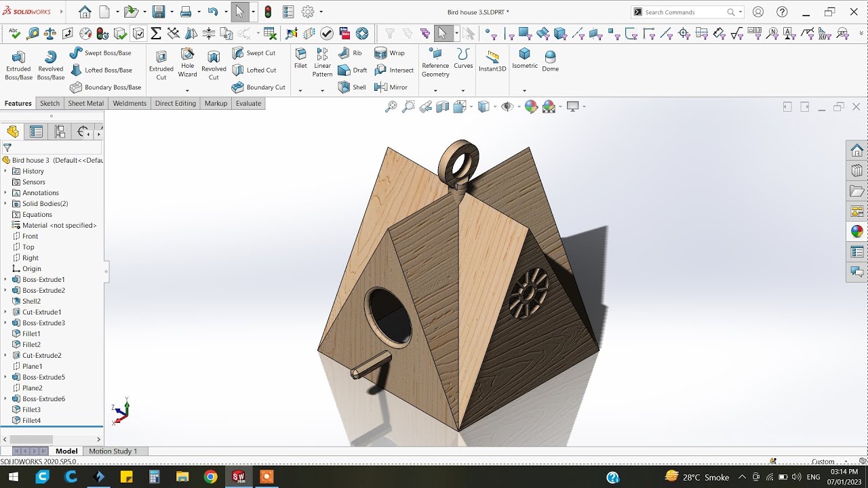Apply the Fillet tool
868x488 pixels.
[x=300, y=59]
